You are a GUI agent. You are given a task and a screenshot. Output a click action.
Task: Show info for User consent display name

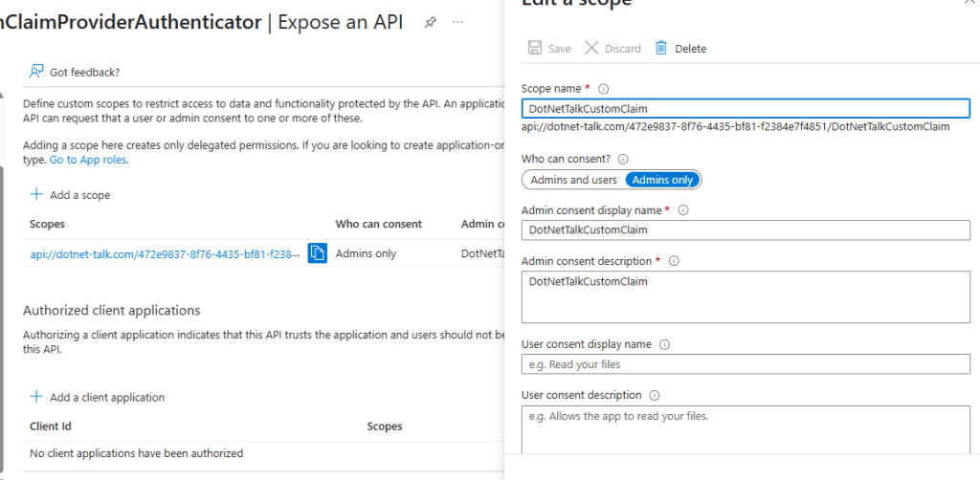coord(664,344)
